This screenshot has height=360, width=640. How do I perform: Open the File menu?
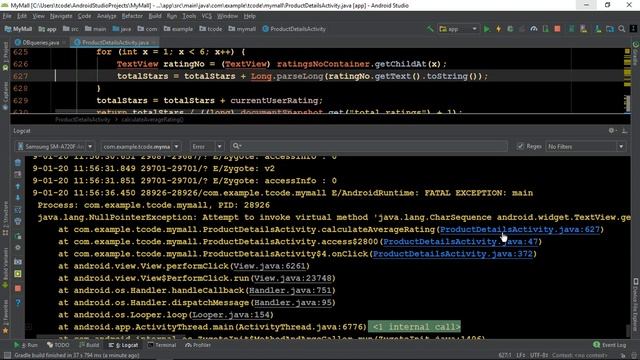pyautogui.click(x=7, y=16)
